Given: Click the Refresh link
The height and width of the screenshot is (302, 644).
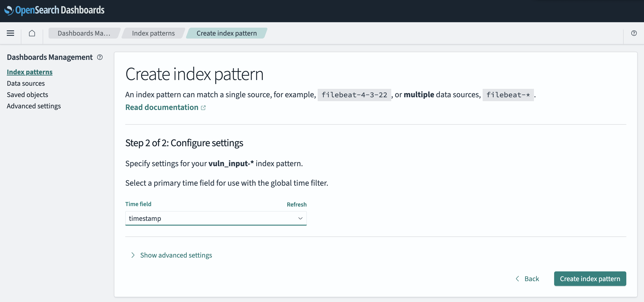Looking at the screenshot, I should coord(297,204).
